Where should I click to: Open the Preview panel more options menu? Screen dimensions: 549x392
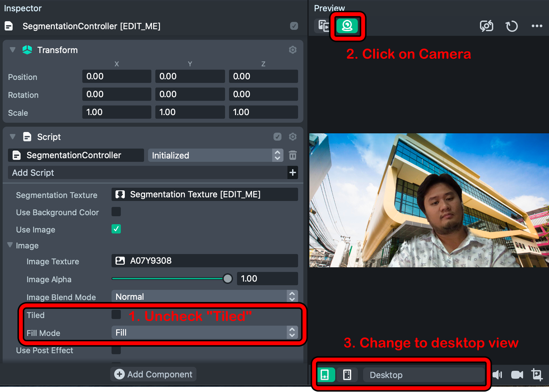tap(537, 26)
